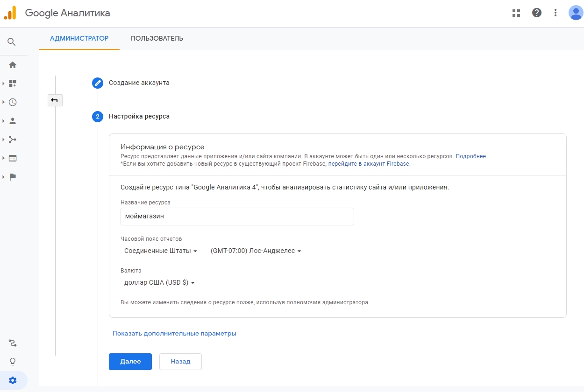
Task: Open the Admin gear icon
Action: click(x=13, y=380)
